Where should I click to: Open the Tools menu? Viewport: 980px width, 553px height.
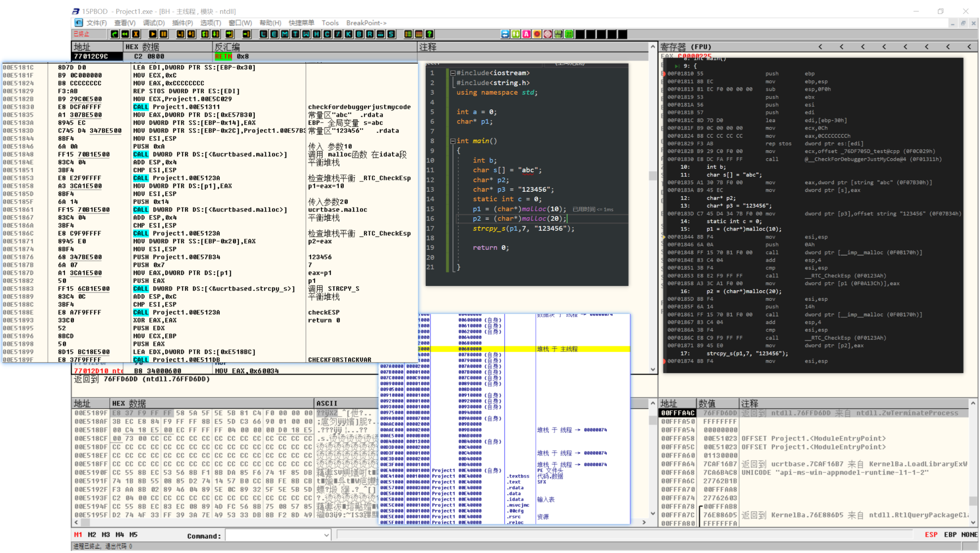[x=330, y=23]
